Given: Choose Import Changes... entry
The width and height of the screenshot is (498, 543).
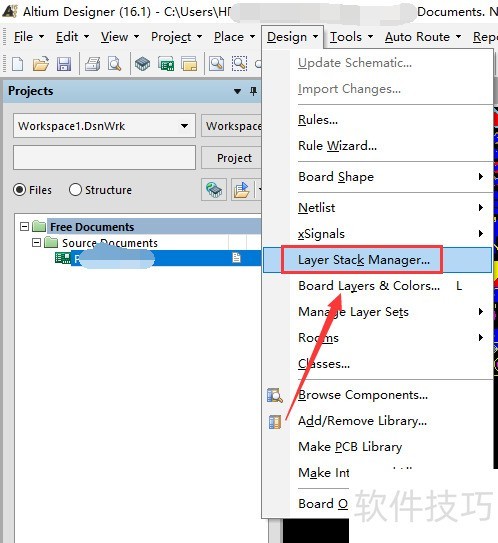Looking at the screenshot, I should point(349,89).
